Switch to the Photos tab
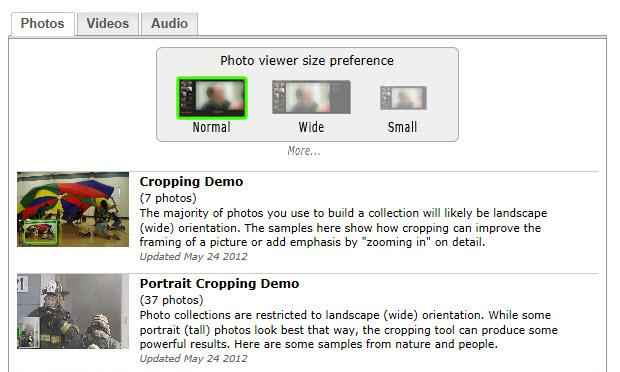Viewport: 620px width, 372px height. tap(42, 24)
